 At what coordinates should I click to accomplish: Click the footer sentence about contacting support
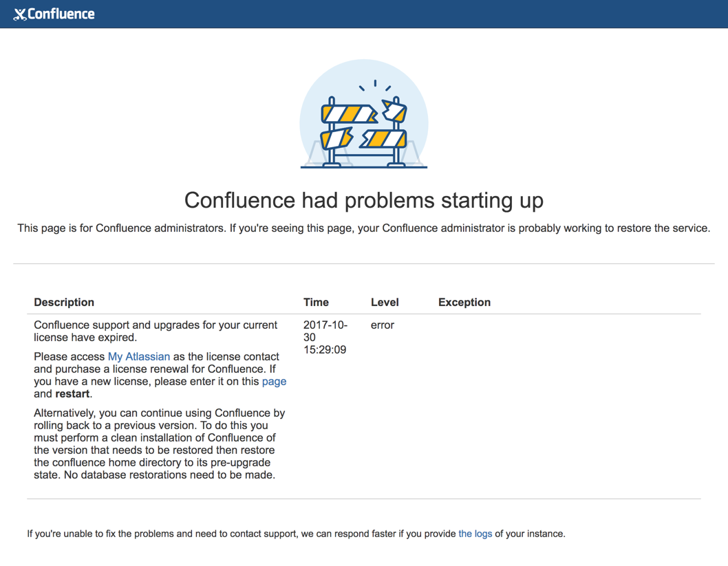pyautogui.click(x=241, y=533)
